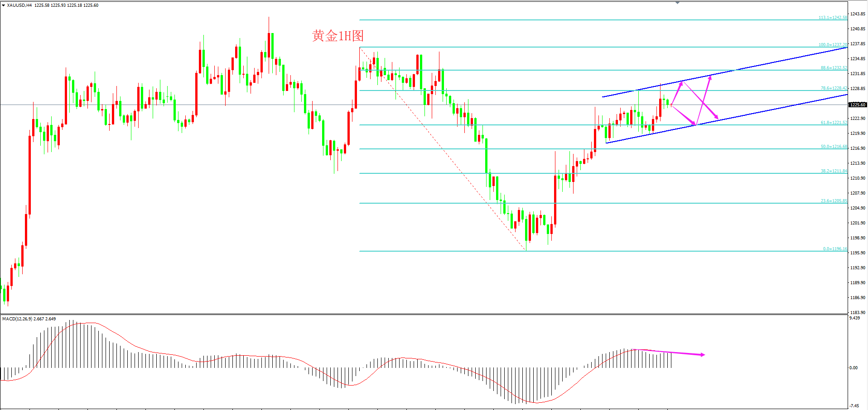Click price scale value 1213.90
Viewport: 868px width, 410px height.
[858, 163]
